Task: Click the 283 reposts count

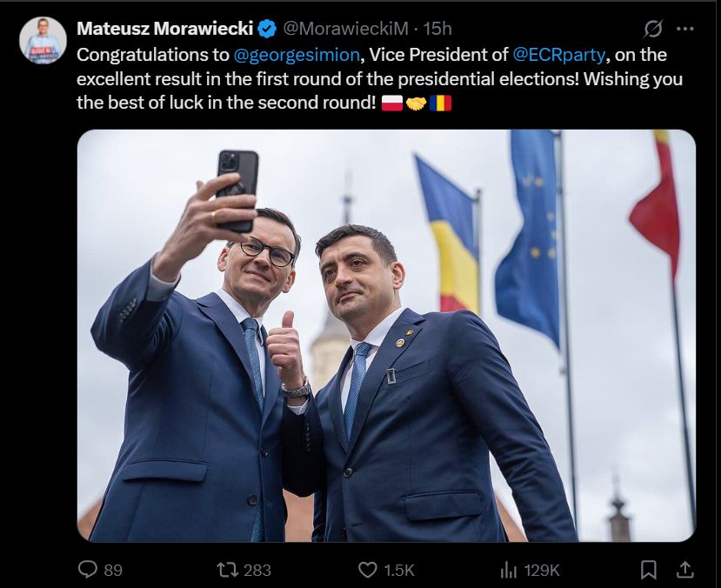Action: pyautogui.click(x=257, y=571)
